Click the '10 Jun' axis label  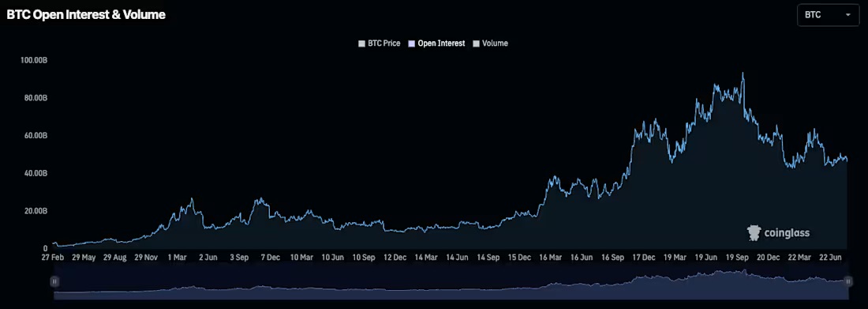(x=333, y=258)
